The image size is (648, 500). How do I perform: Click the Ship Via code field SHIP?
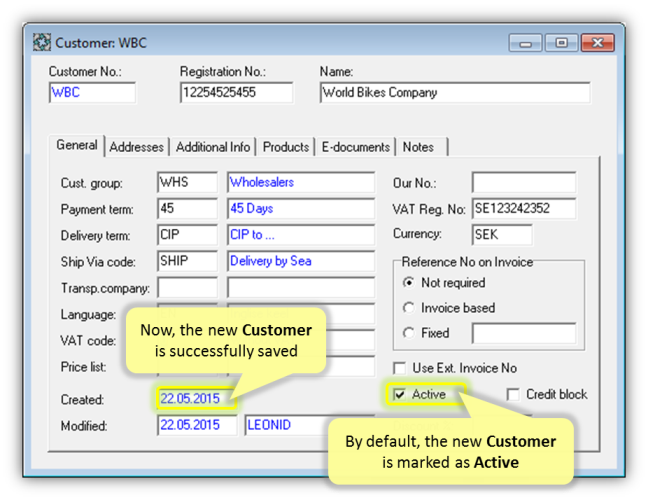187,261
